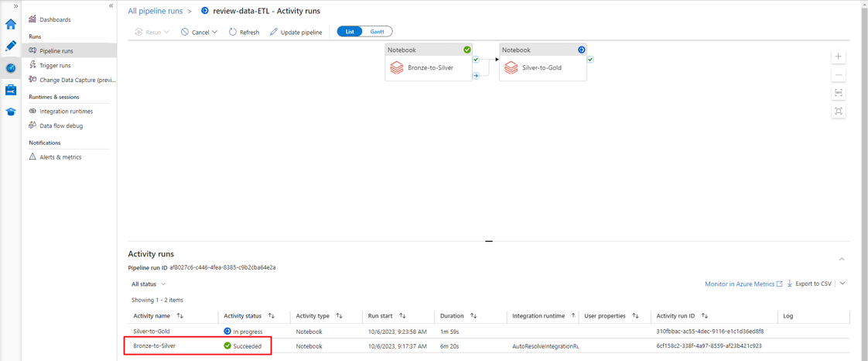
Task: Click the Refresh button
Action: (244, 33)
